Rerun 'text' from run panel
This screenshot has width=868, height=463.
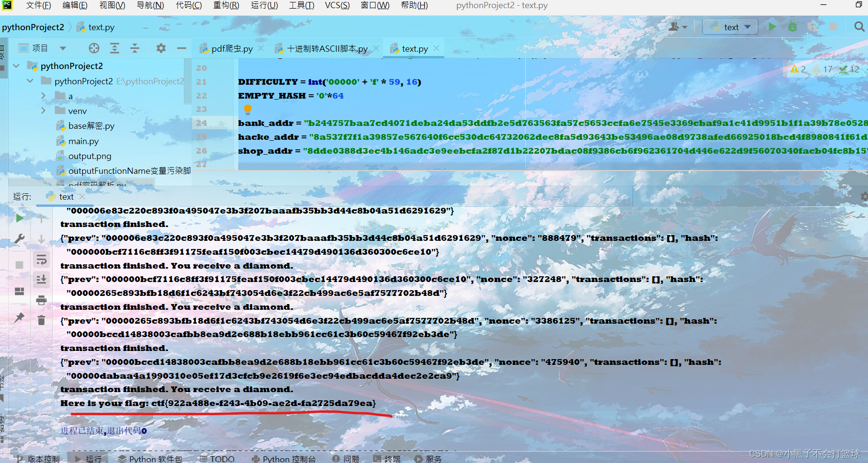[19, 218]
